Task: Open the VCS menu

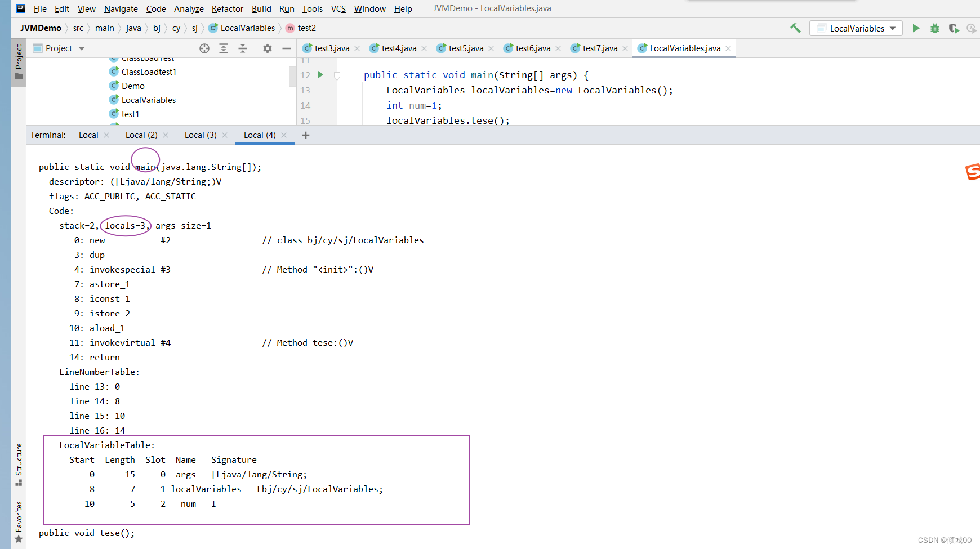Action: [x=338, y=9]
